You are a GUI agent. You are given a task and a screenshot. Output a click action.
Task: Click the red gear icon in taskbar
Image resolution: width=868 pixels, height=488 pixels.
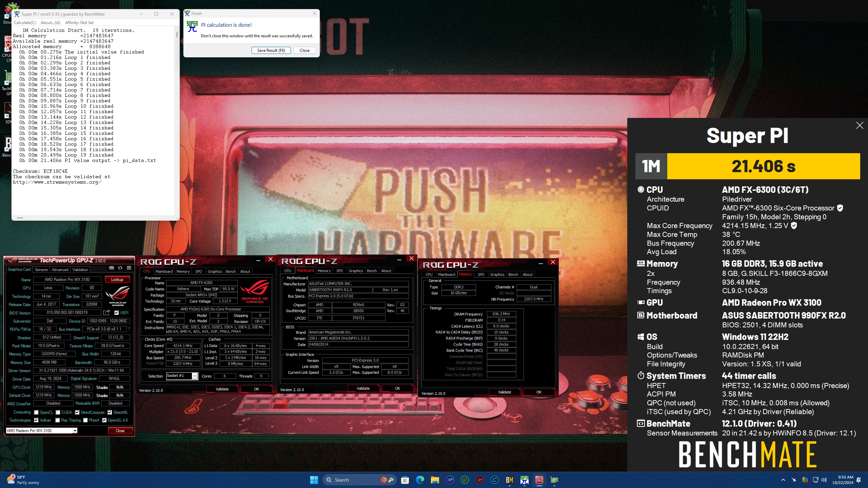pos(479,480)
